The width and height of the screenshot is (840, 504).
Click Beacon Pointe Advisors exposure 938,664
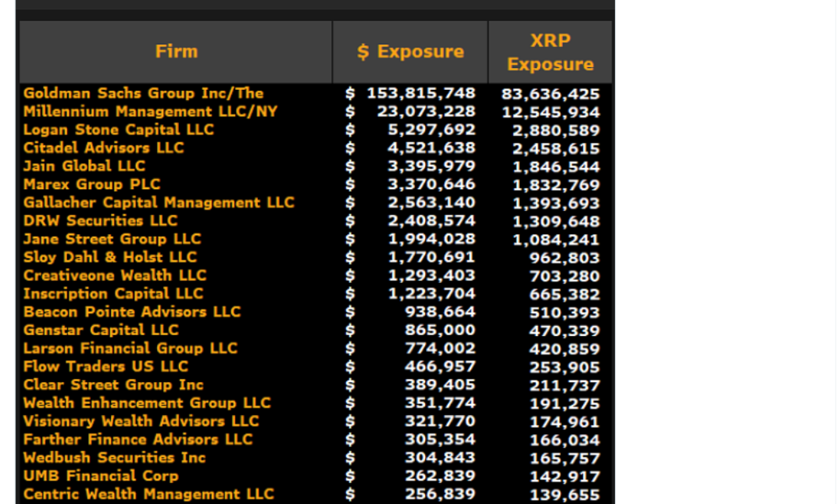(x=439, y=312)
